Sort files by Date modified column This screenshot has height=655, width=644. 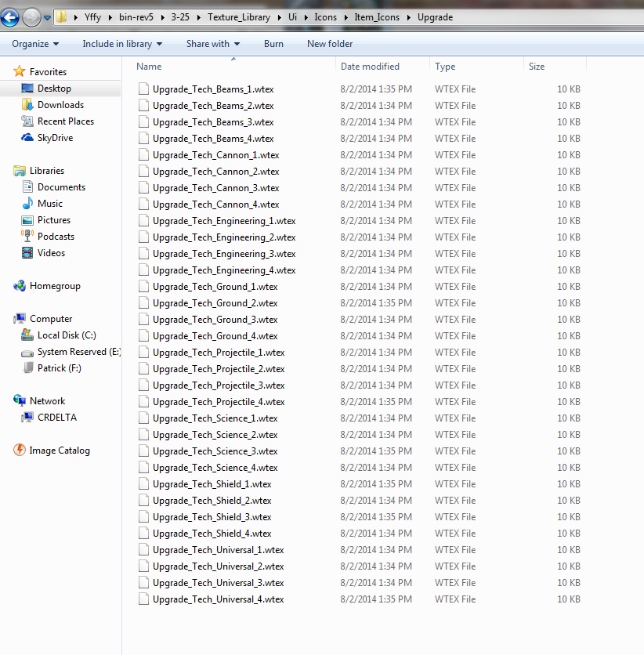coord(370,67)
